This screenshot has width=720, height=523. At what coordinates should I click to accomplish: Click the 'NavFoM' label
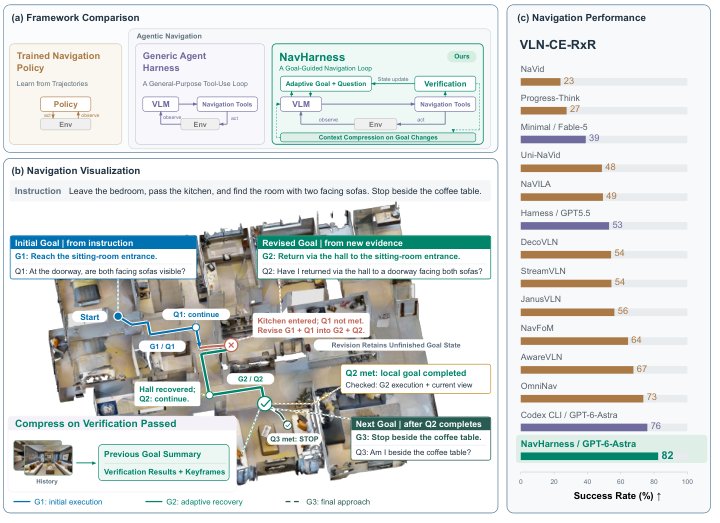[x=537, y=328]
